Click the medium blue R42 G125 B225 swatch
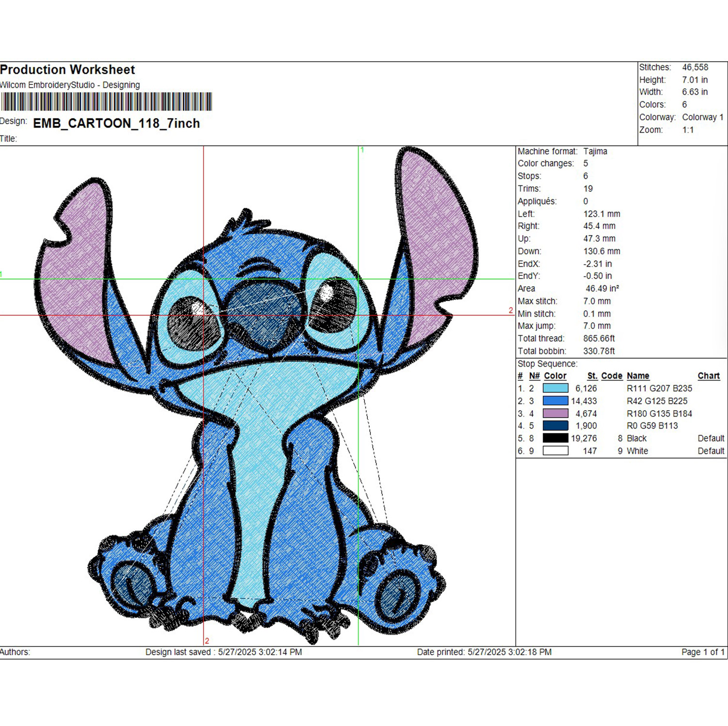Screen dimensions: 728x726 pyautogui.click(x=555, y=401)
